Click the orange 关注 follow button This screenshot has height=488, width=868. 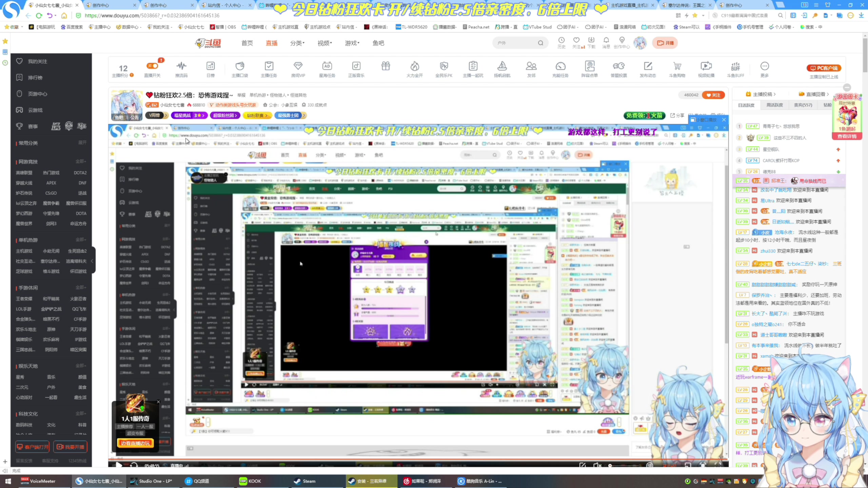click(713, 95)
